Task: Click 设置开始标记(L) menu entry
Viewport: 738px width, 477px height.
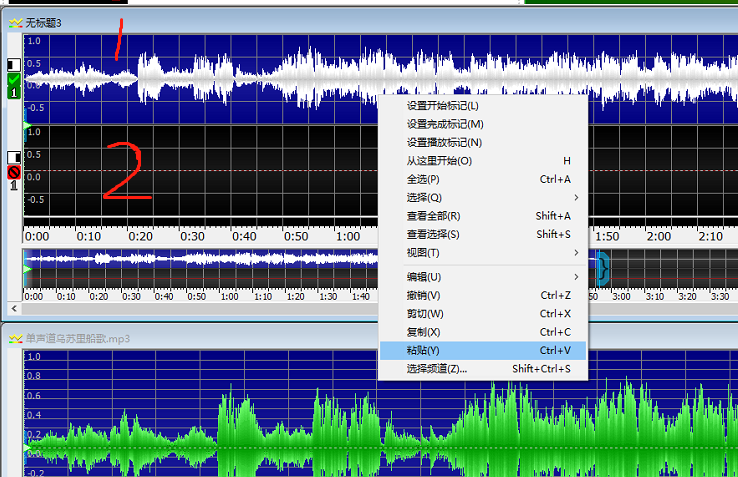Action: (442, 106)
